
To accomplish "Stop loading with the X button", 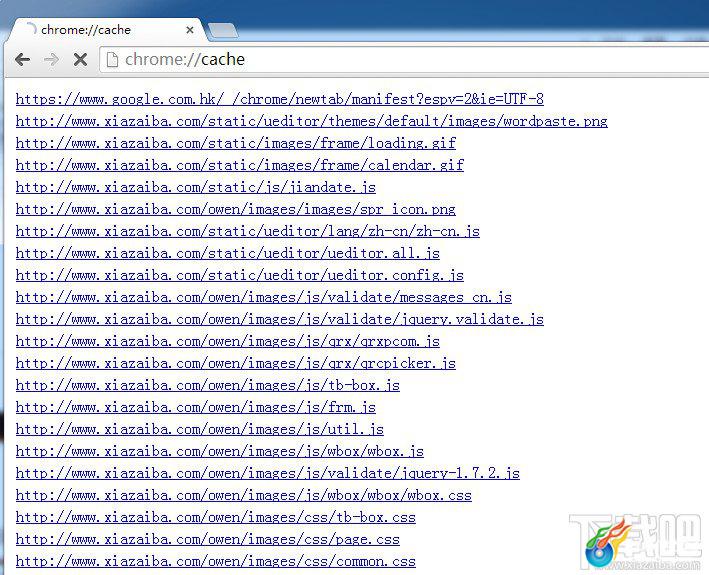I will point(80,59).
